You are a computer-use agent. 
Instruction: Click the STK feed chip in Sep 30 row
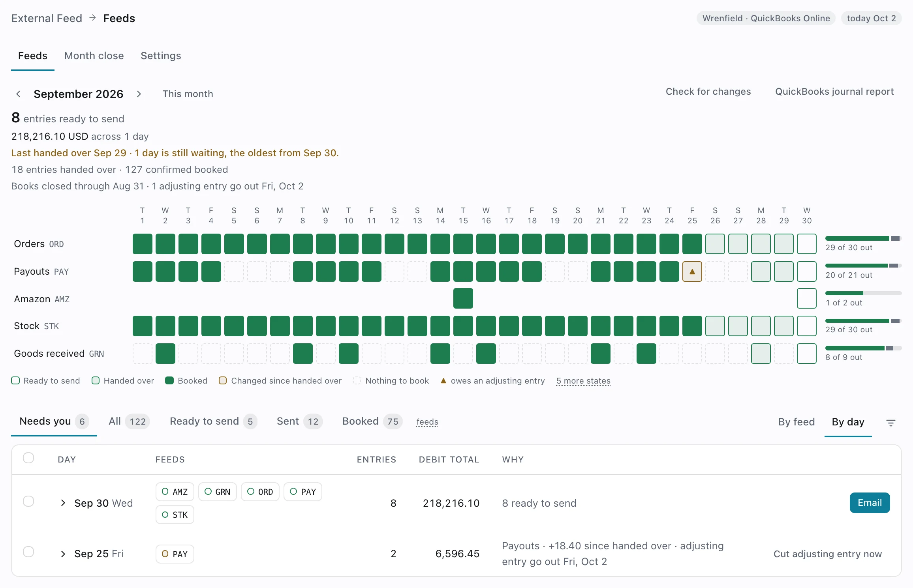pyautogui.click(x=175, y=515)
